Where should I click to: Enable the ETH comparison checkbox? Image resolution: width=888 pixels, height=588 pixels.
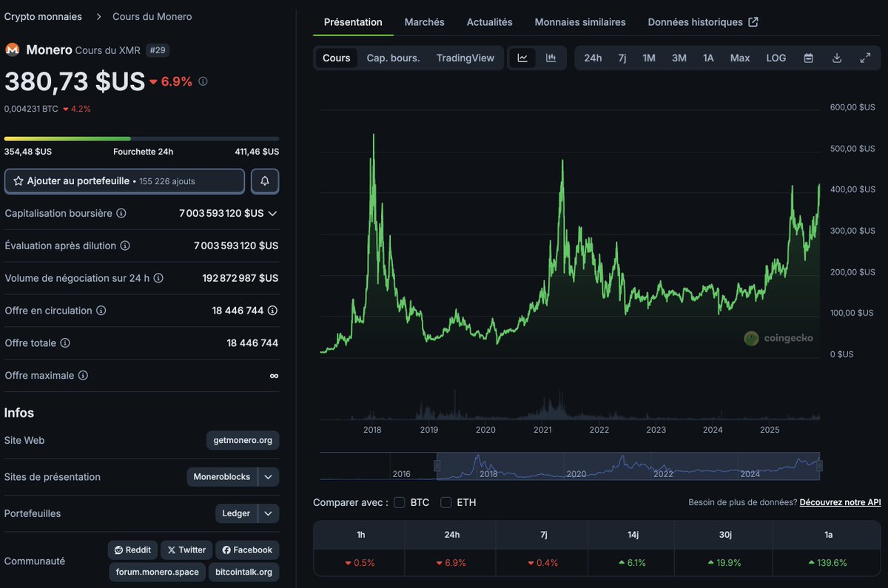pos(446,502)
